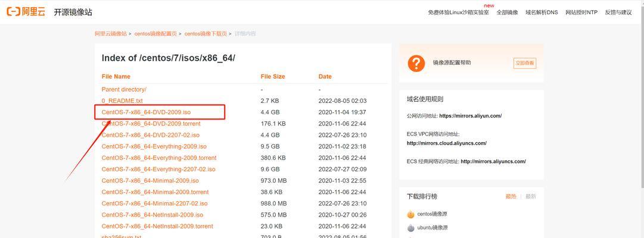Click ubuntu镜像源 in download ranking

432,228
